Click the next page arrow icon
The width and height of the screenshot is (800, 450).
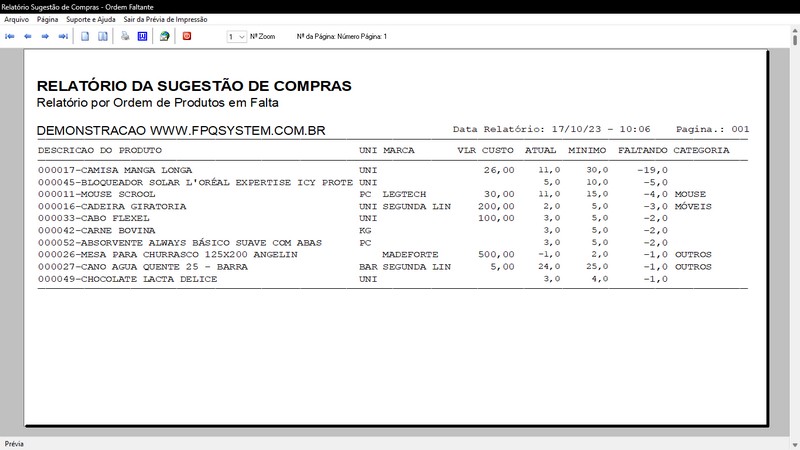pos(45,36)
